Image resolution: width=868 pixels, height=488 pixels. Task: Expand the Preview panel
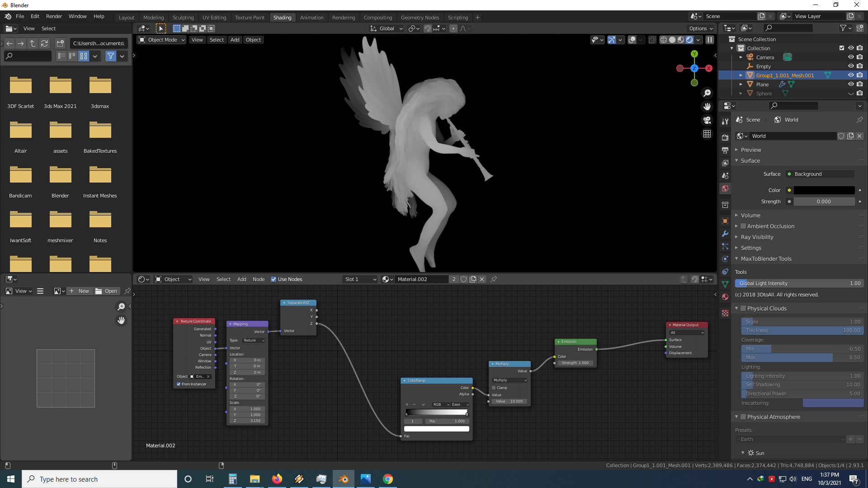(x=751, y=150)
